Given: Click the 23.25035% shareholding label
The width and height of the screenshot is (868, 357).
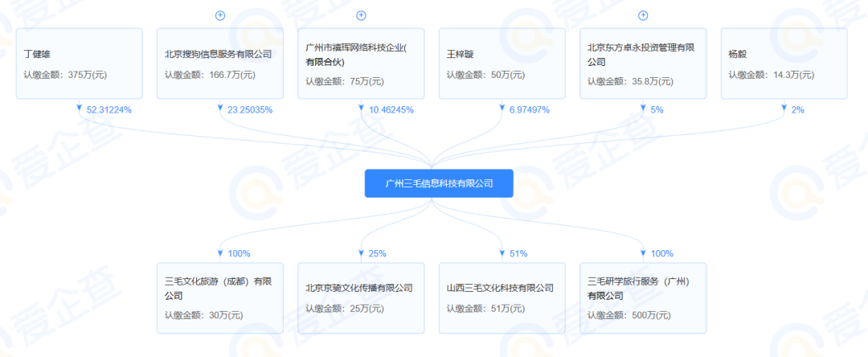Looking at the screenshot, I should tap(250, 110).
